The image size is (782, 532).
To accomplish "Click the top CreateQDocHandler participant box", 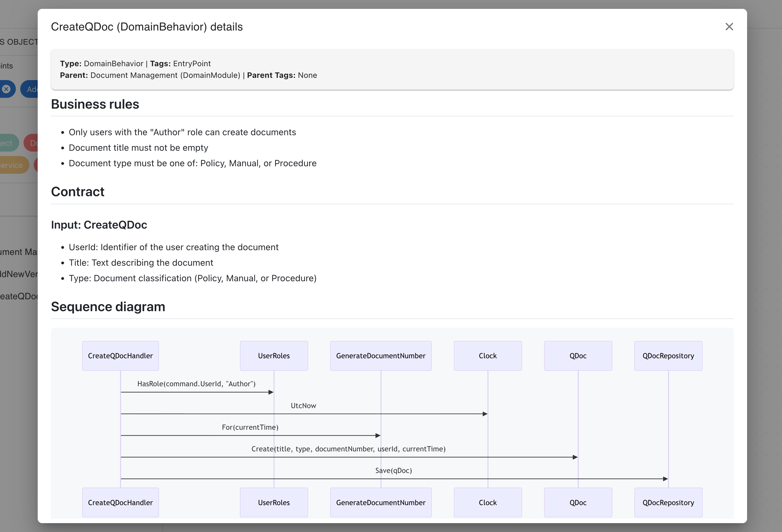I will (121, 356).
